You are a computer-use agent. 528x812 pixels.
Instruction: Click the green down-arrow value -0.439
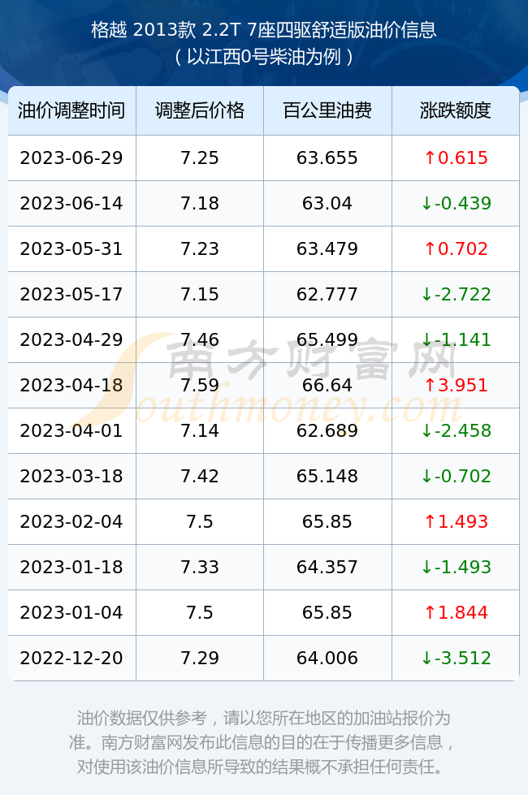coord(456,204)
